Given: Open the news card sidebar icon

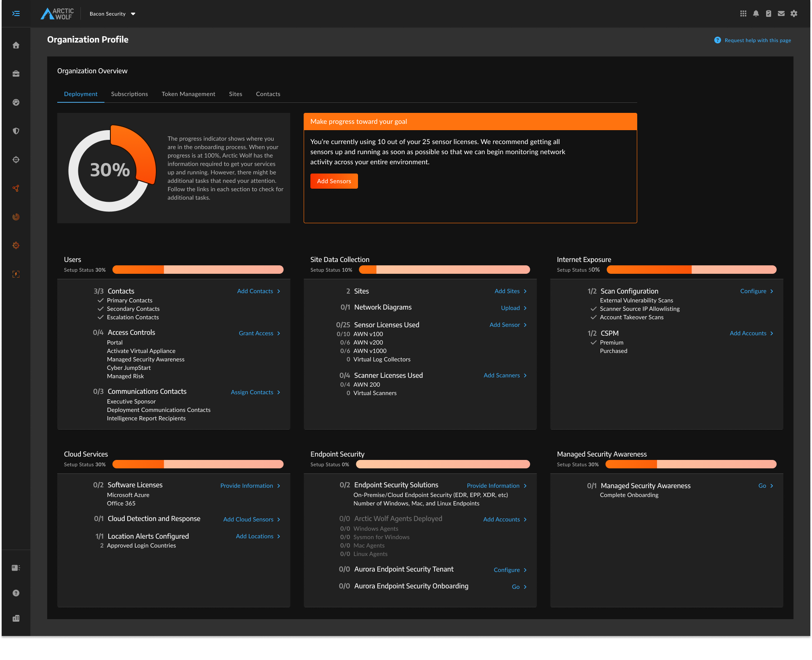Looking at the screenshot, I should click(16, 568).
